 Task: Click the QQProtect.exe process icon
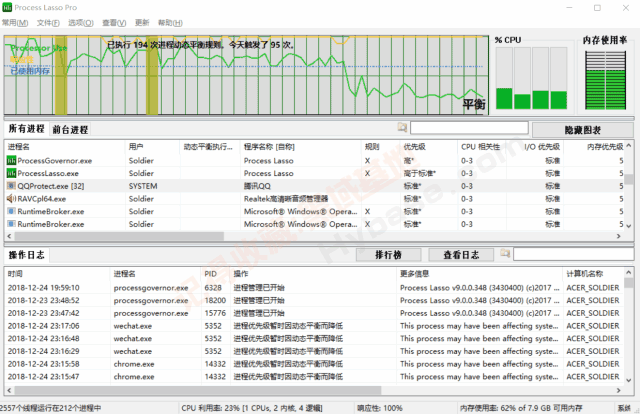coord(11,186)
